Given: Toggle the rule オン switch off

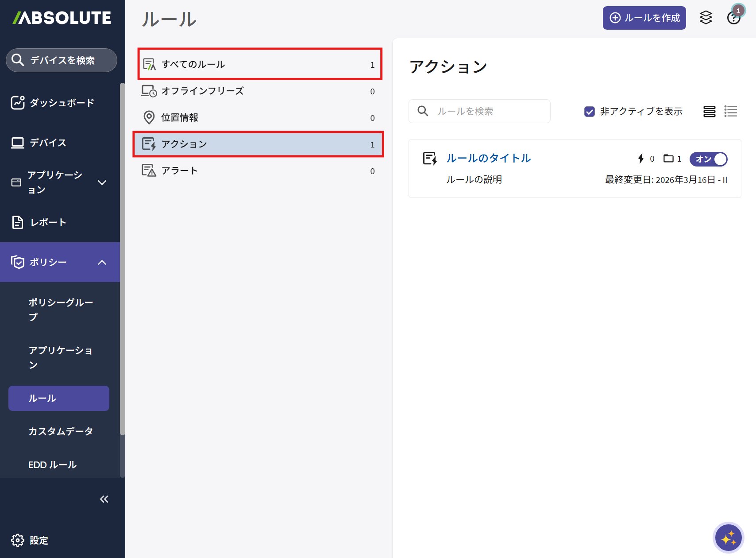Looking at the screenshot, I should [x=708, y=159].
